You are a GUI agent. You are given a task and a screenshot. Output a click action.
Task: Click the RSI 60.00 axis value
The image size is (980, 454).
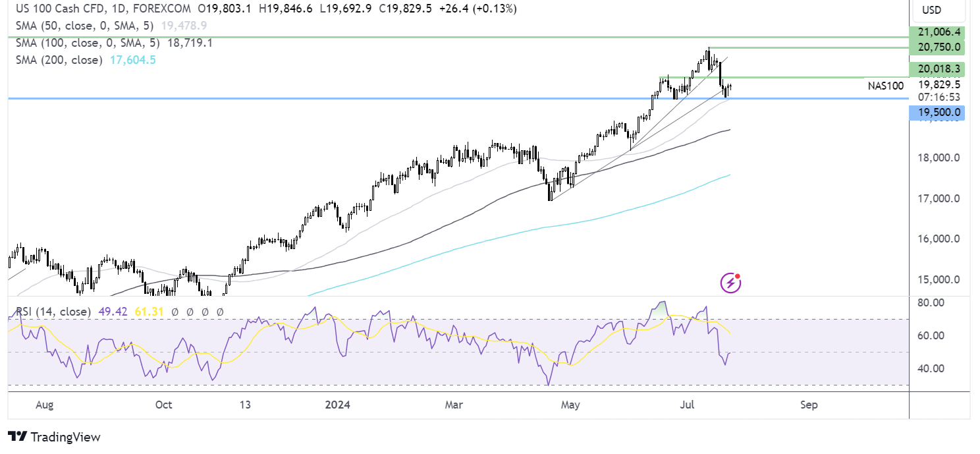pos(931,335)
